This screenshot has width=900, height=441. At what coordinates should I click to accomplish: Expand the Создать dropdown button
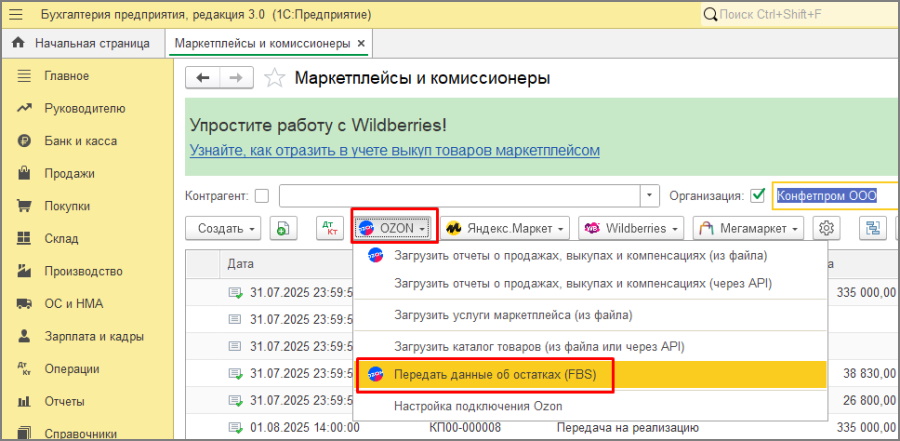(x=223, y=228)
